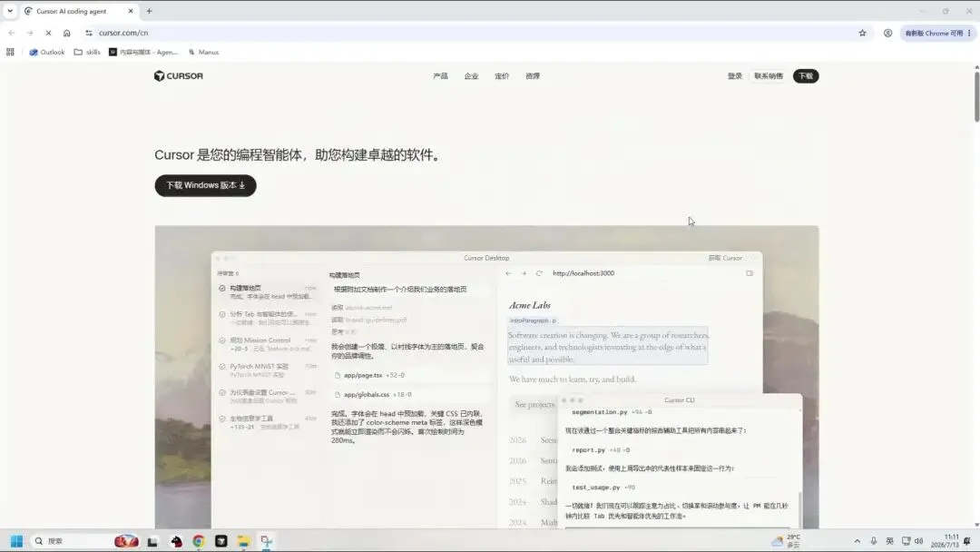Click the test_usage.py file in CLI
This screenshot has width=980, height=552.
point(595,488)
